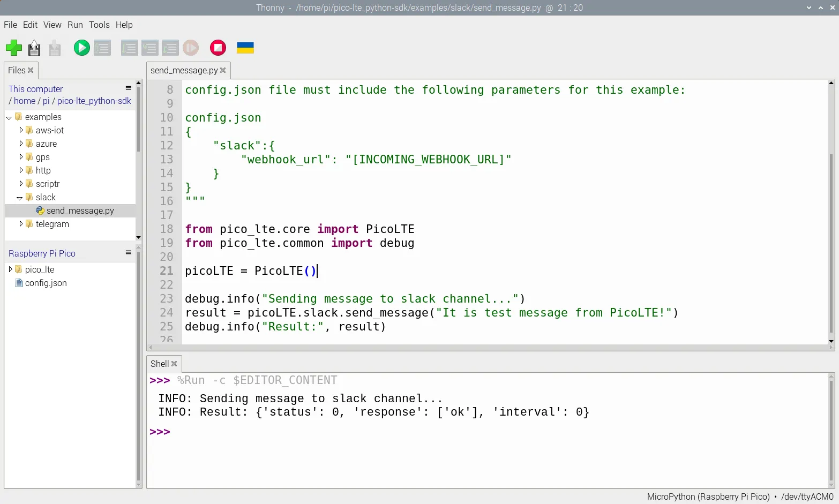Open This computer panel menu icon

click(129, 88)
